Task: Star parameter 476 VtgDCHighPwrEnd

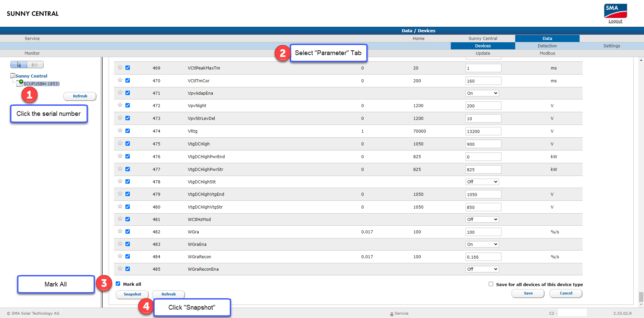Action: tap(120, 156)
